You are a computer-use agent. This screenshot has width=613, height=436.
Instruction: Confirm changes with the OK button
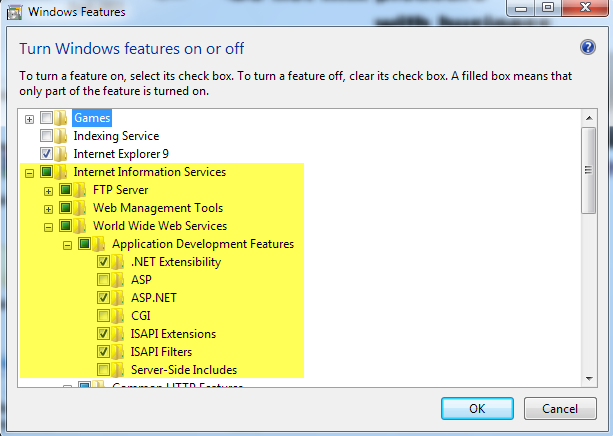pos(477,409)
